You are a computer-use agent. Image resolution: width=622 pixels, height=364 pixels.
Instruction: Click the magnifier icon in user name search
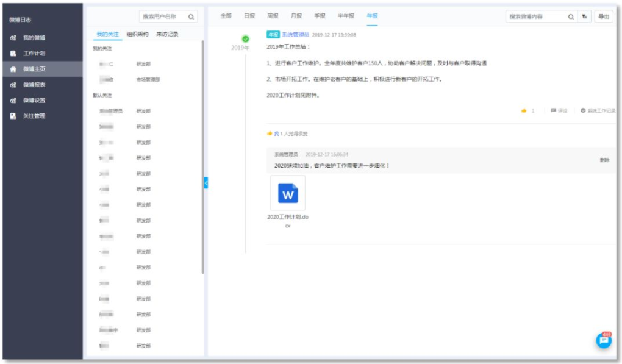tap(191, 17)
